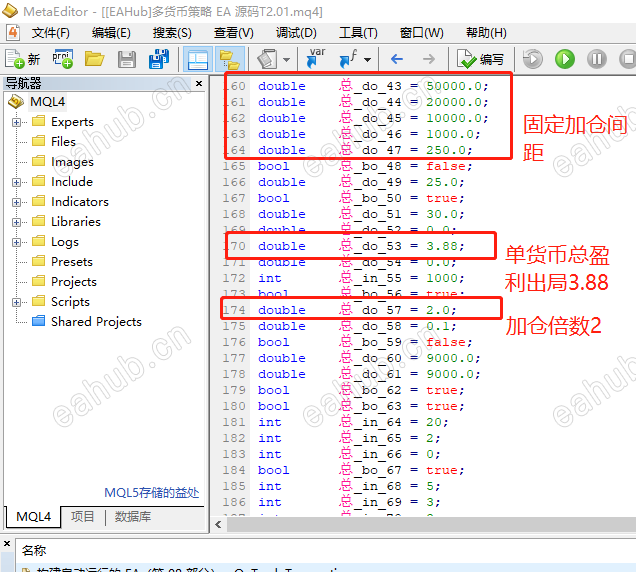636x572 pixels.
Task: Click the Shared Projects blue folder icon
Action: pos(39,321)
